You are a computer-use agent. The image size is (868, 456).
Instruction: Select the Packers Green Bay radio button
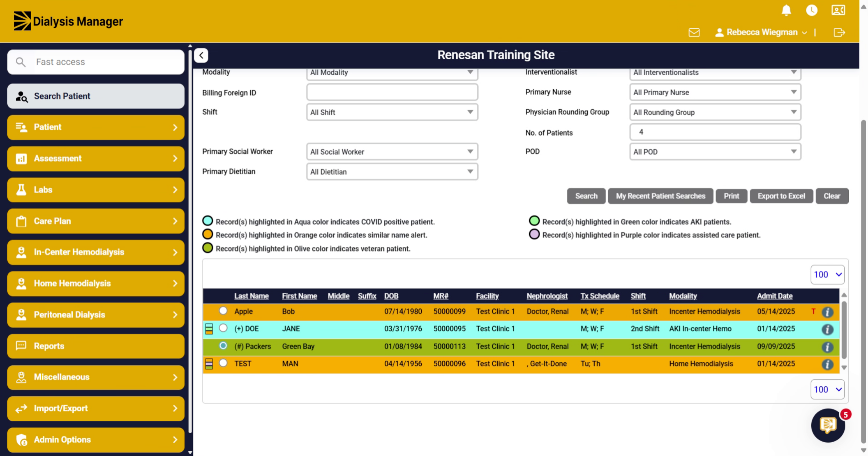coord(223,346)
